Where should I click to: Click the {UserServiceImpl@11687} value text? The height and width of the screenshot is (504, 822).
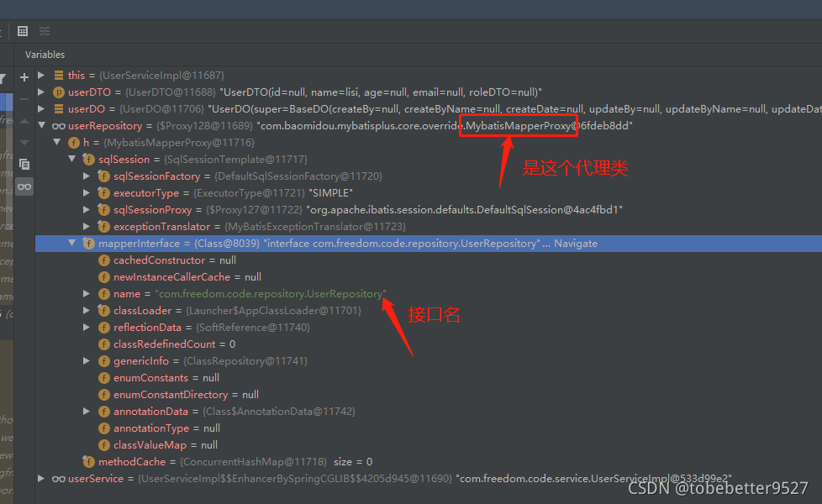161,76
